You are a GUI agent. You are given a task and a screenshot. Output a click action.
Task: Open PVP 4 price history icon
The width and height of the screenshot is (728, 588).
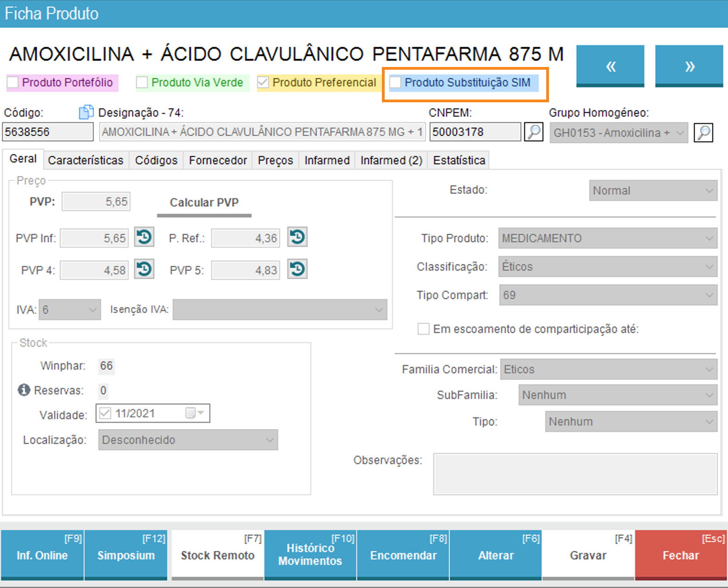coord(144,269)
